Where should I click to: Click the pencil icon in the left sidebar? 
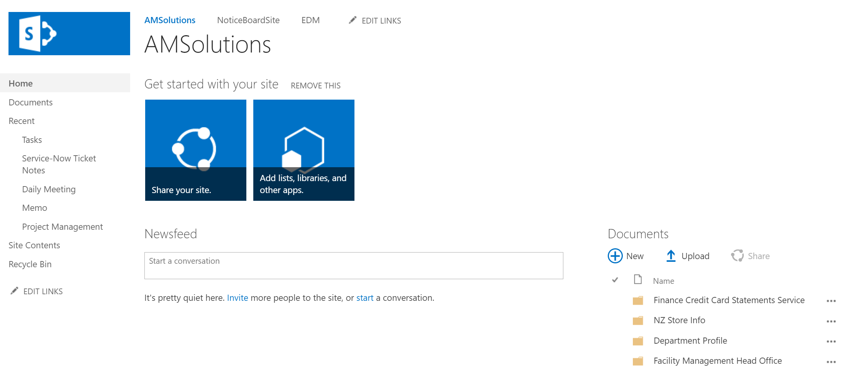click(x=14, y=291)
